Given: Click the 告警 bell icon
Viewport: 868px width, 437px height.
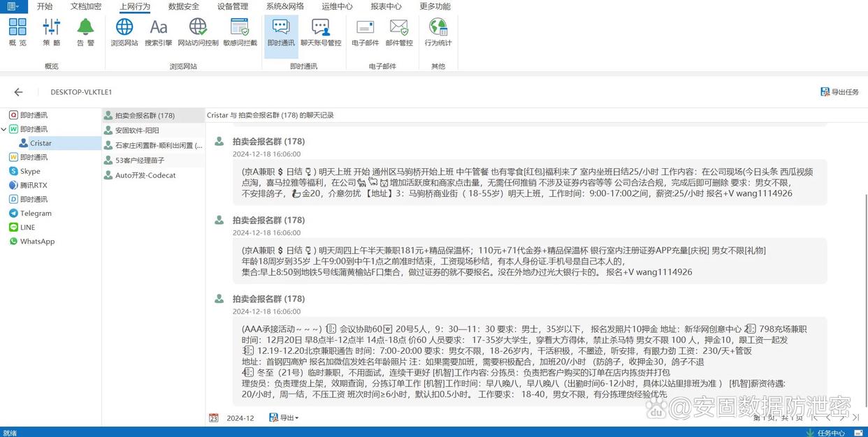Looking at the screenshot, I should 85,32.
